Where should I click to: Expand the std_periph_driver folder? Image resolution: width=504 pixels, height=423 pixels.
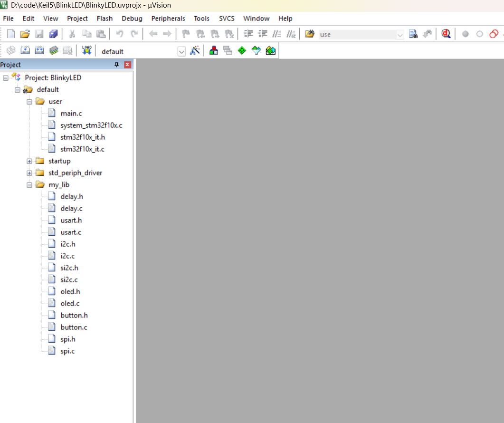tap(29, 173)
